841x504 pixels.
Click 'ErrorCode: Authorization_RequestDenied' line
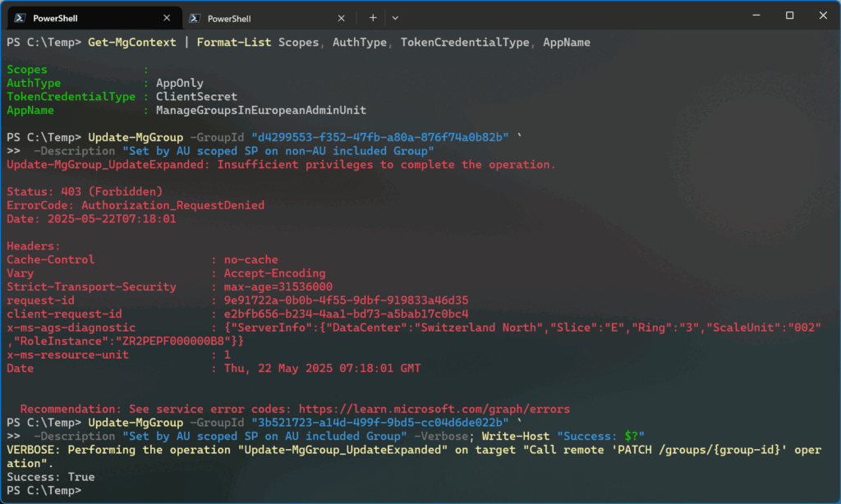[x=136, y=205]
